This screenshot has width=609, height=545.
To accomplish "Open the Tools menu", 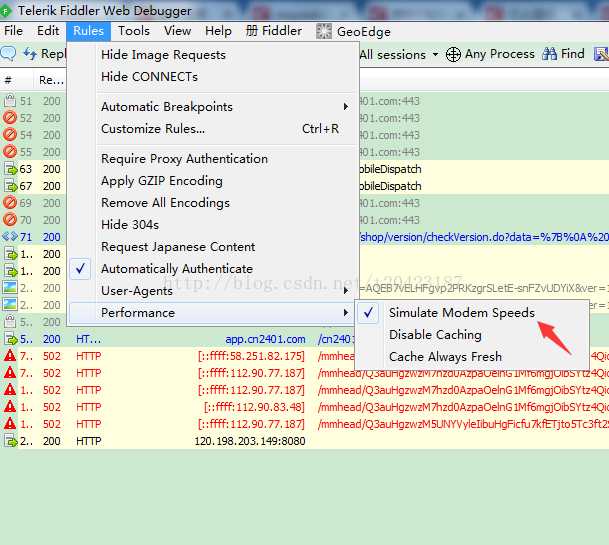I will point(134,31).
